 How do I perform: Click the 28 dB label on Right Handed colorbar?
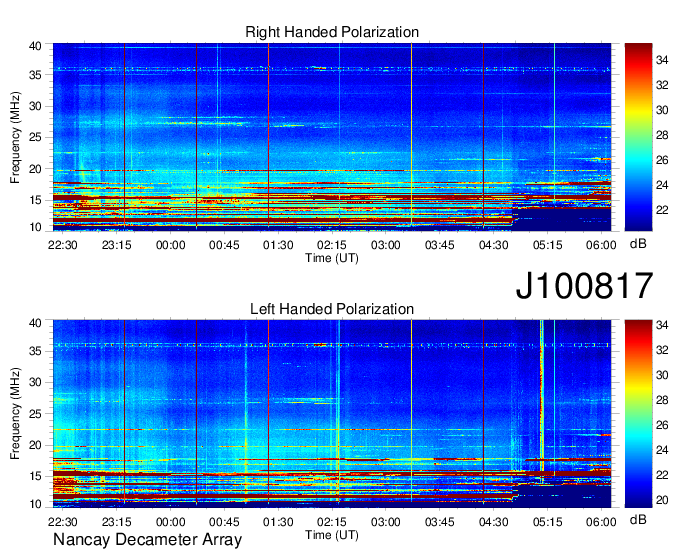(x=662, y=135)
